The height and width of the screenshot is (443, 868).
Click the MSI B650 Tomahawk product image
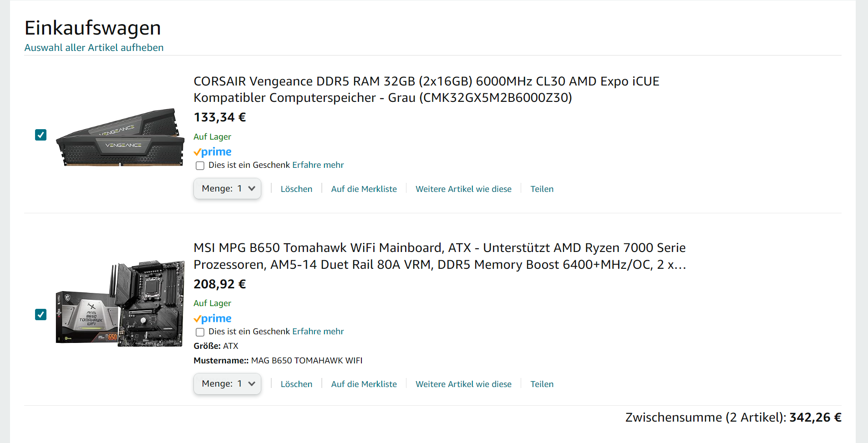click(x=120, y=304)
